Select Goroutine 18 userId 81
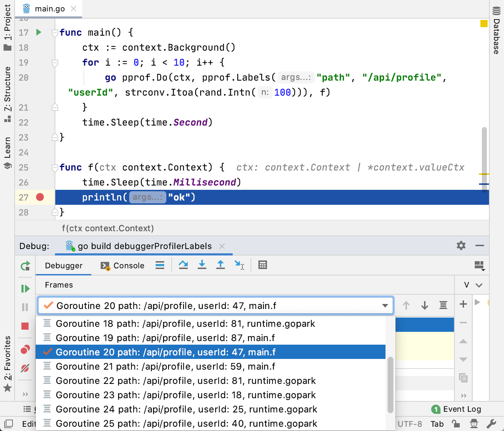 coord(211,324)
